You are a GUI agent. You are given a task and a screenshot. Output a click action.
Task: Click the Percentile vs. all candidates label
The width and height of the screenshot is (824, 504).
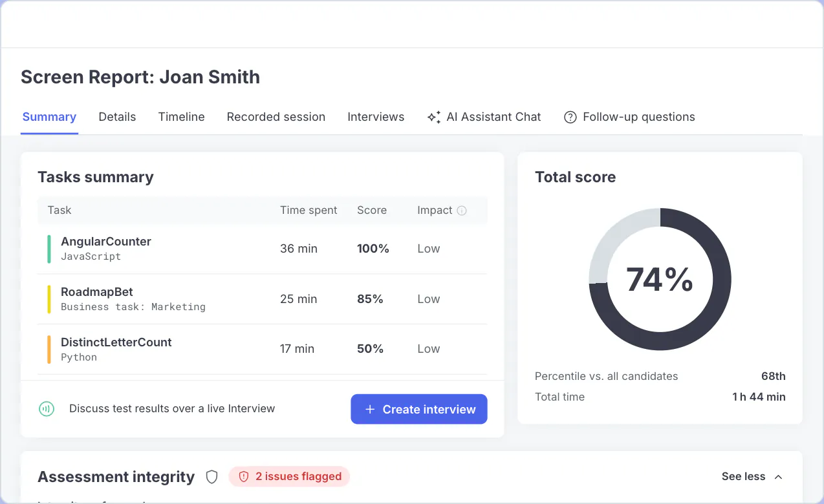click(x=606, y=376)
